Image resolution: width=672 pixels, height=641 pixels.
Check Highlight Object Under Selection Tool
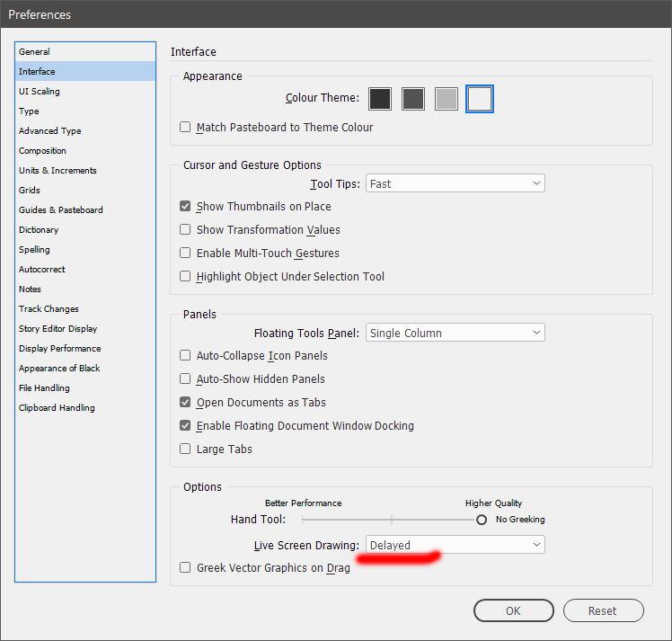(185, 276)
